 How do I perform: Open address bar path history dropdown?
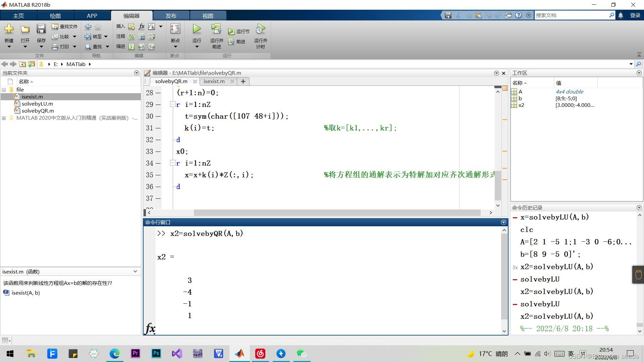pos(631,64)
